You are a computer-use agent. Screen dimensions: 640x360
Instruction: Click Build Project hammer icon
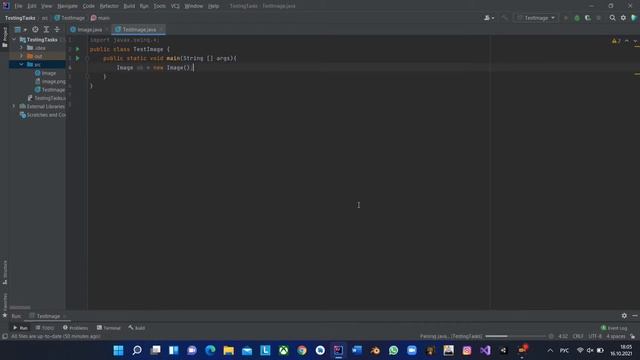(x=505, y=18)
